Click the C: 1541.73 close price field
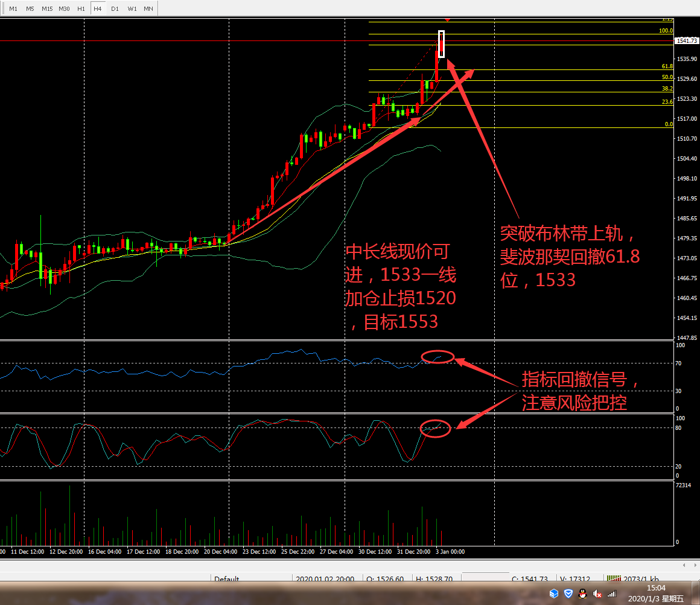Screen dimensions: 700x605 (x=529, y=578)
